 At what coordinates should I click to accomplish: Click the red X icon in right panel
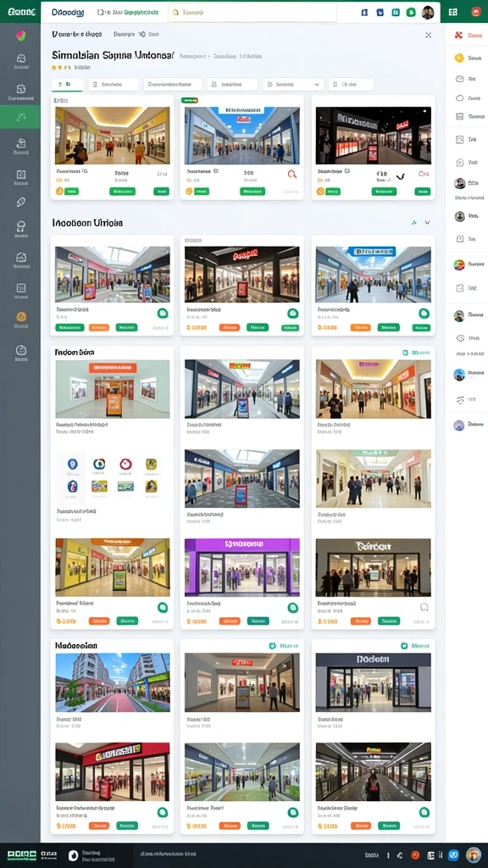tap(458, 35)
